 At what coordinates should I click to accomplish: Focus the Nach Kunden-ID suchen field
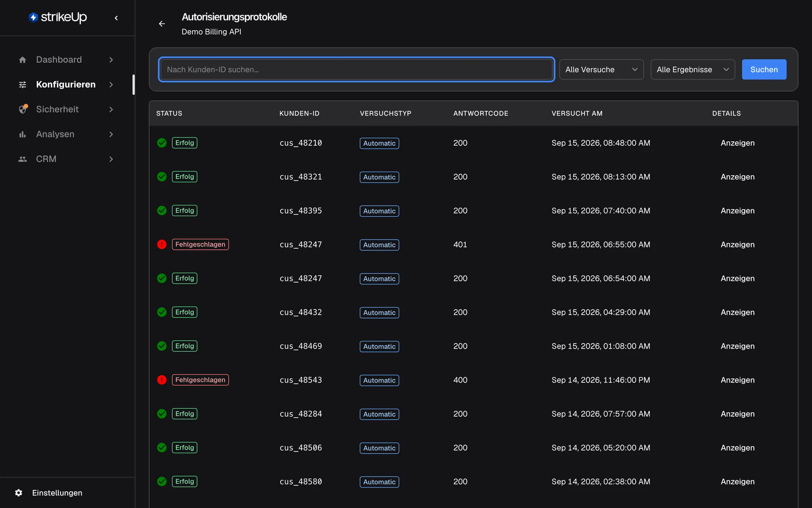(356, 70)
